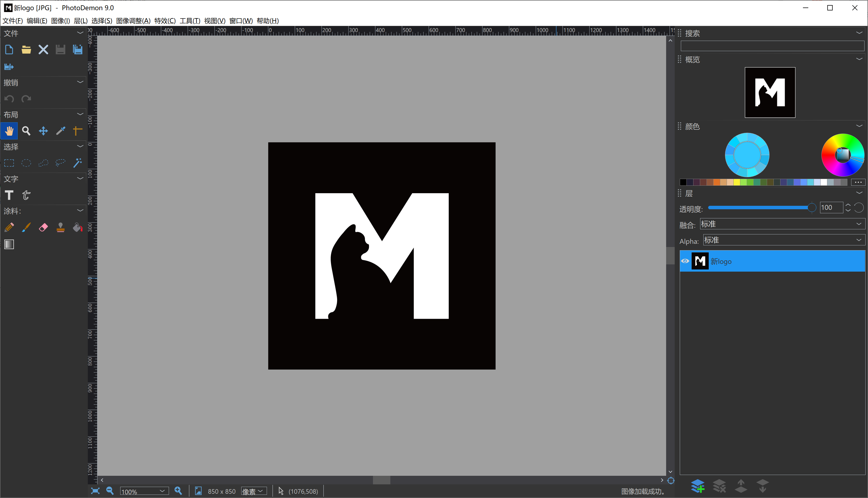Screen dimensions: 868x498
Task: Pick the Gradient tool
Action: [x=9, y=244]
